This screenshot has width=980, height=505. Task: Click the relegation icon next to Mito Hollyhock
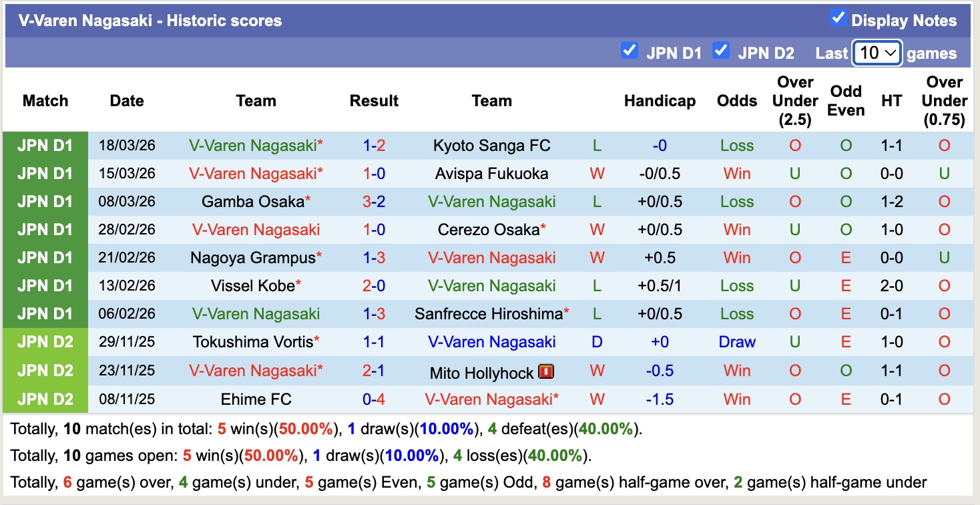coord(545,371)
